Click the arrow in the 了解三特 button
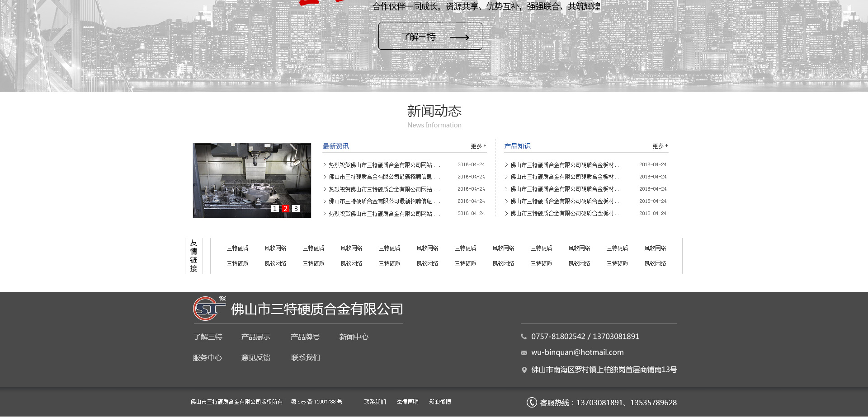 click(459, 37)
